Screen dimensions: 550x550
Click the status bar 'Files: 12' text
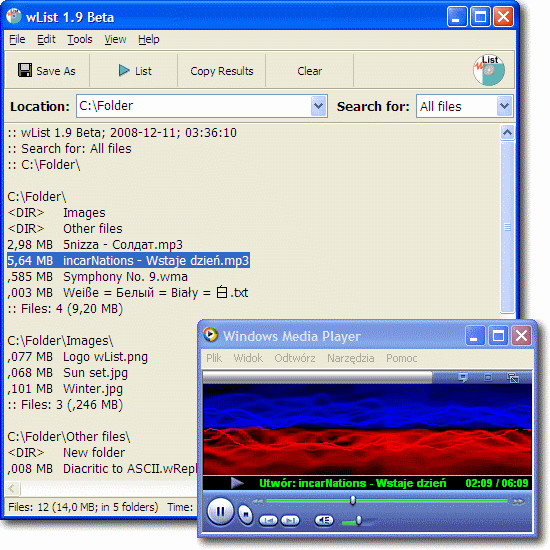[x=83, y=507]
